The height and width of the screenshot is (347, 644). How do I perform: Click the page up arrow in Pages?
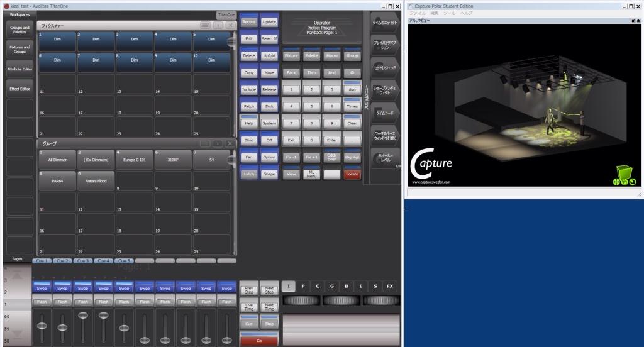click(17, 275)
